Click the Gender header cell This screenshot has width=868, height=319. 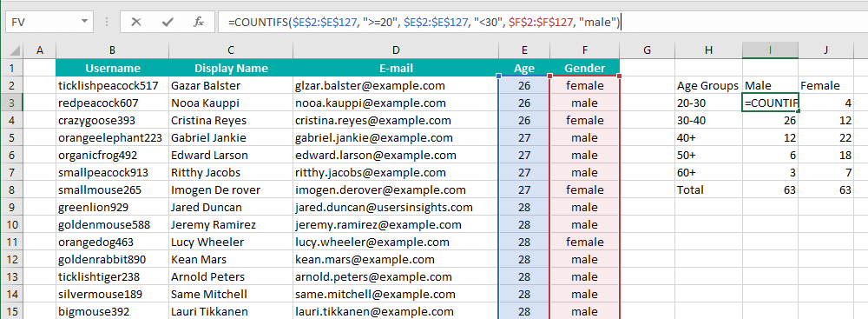pyautogui.click(x=584, y=69)
